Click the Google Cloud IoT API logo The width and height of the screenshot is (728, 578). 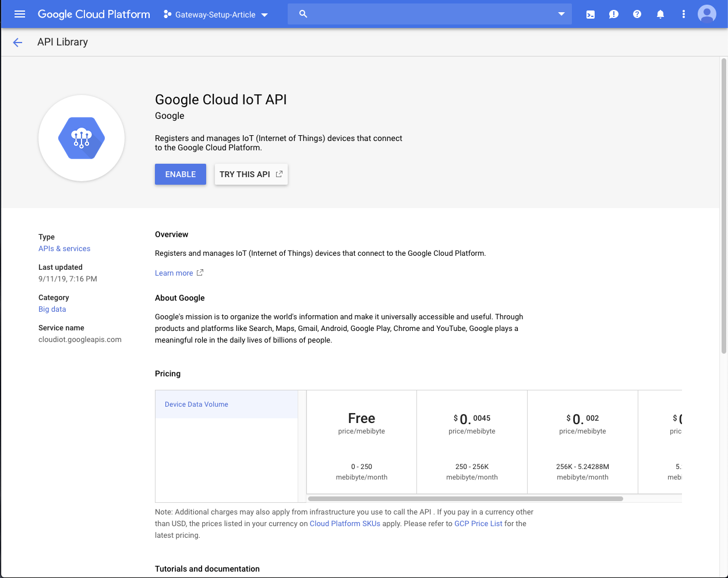coord(82,138)
